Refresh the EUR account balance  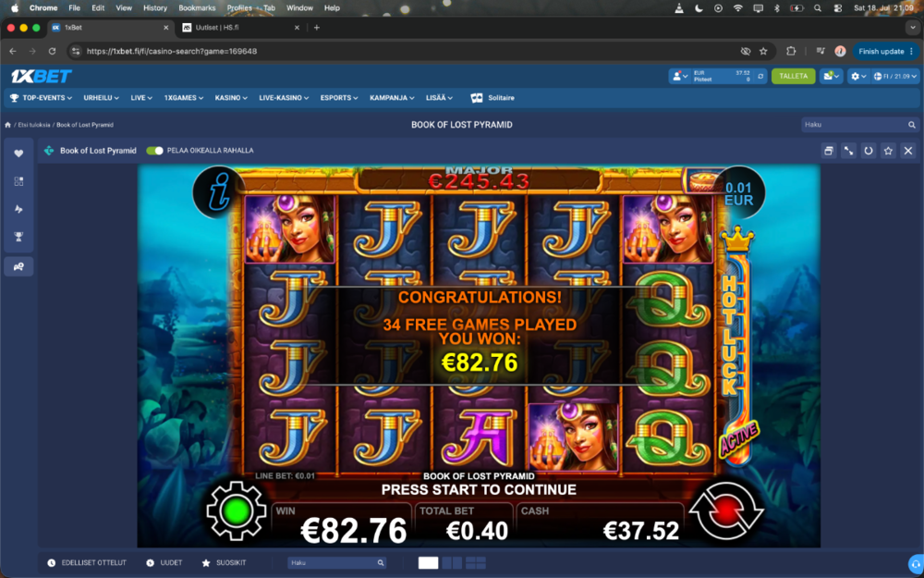[760, 76]
